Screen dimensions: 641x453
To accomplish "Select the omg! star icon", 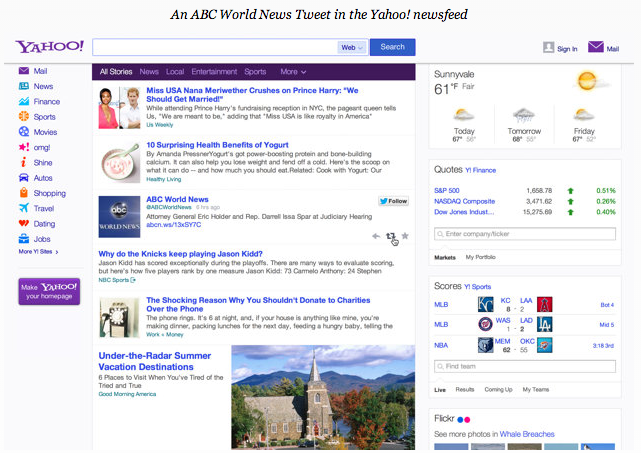I will click(x=24, y=147).
